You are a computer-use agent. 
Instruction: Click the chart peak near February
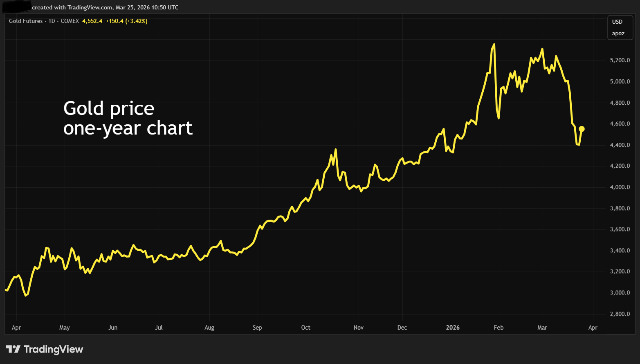point(494,44)
